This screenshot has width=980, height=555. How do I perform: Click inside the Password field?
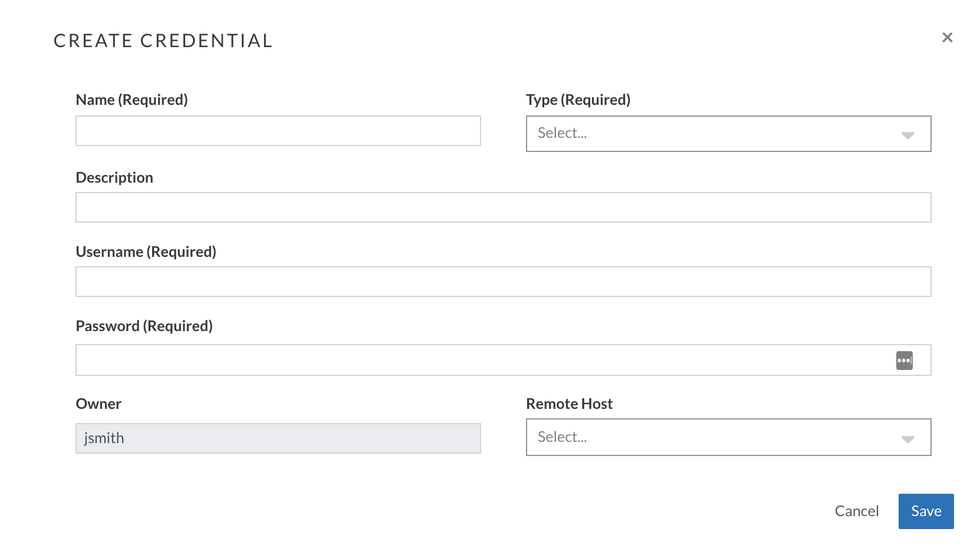pos(484,360)
